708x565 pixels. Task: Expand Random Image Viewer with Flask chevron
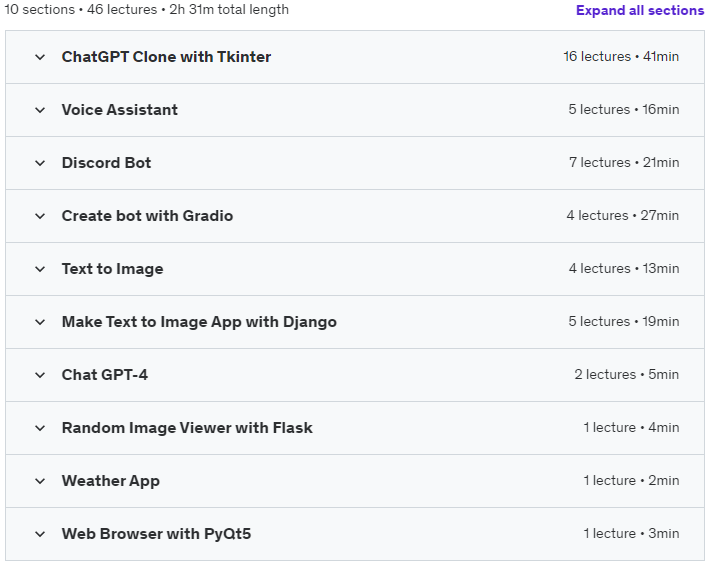pyautogui.click(x=40, y=428)
